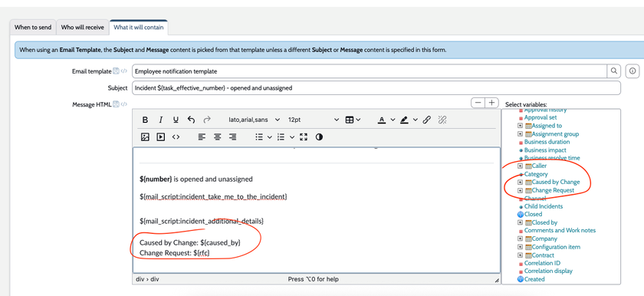The height and width of the screenshot is (296, 644).
Task: Apply italic formatting in the editor
Action: (160, 120)
